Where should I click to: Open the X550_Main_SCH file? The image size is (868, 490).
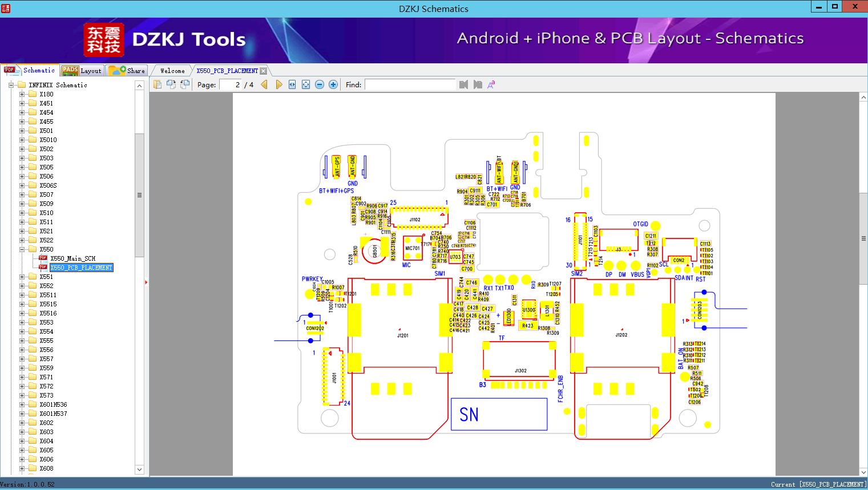pyautogui.click(x=72, y=258)
